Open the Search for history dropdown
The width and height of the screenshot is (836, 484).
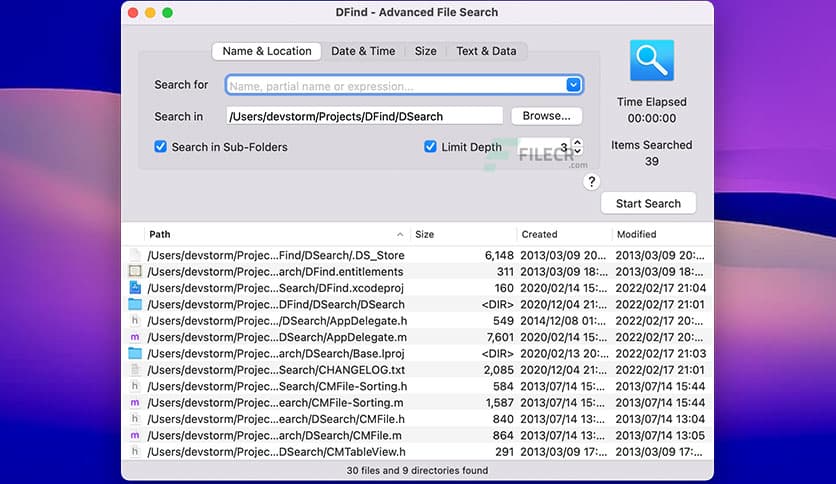coord(573,85)
